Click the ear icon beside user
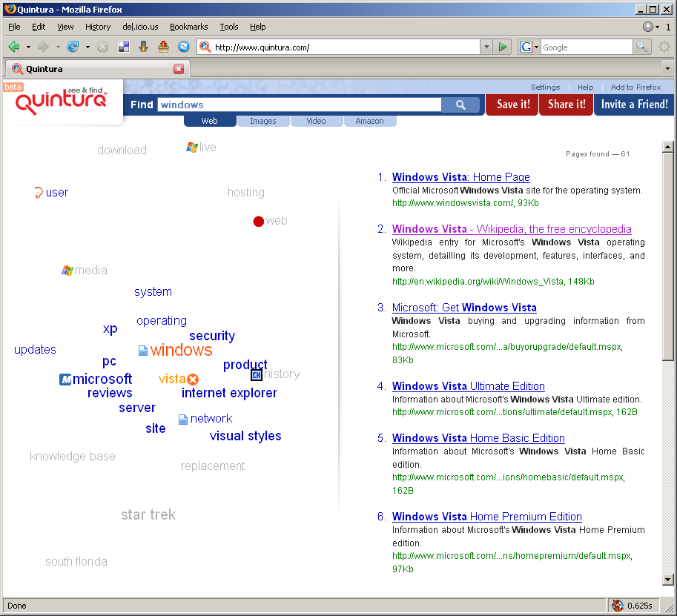 39,193
